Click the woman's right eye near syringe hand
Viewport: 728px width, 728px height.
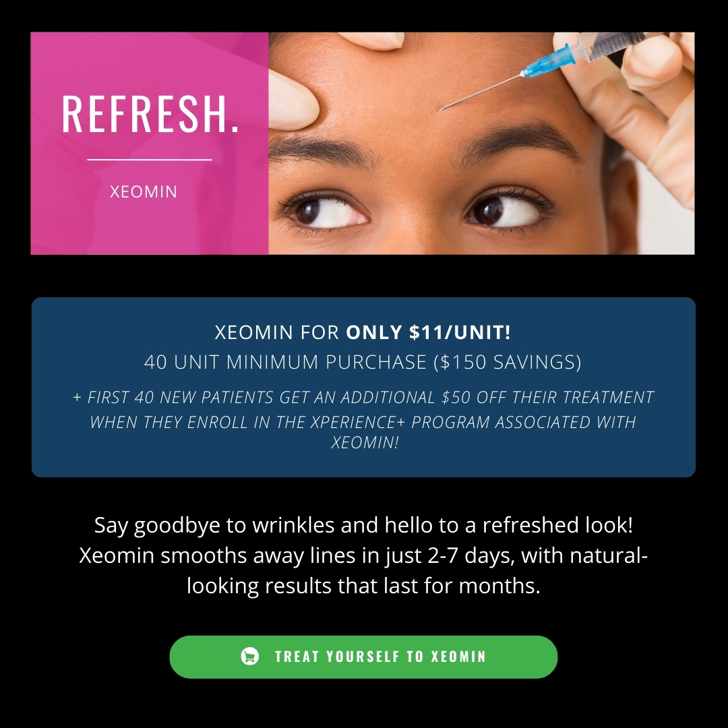pyautogui.click(x=507, y=210)
